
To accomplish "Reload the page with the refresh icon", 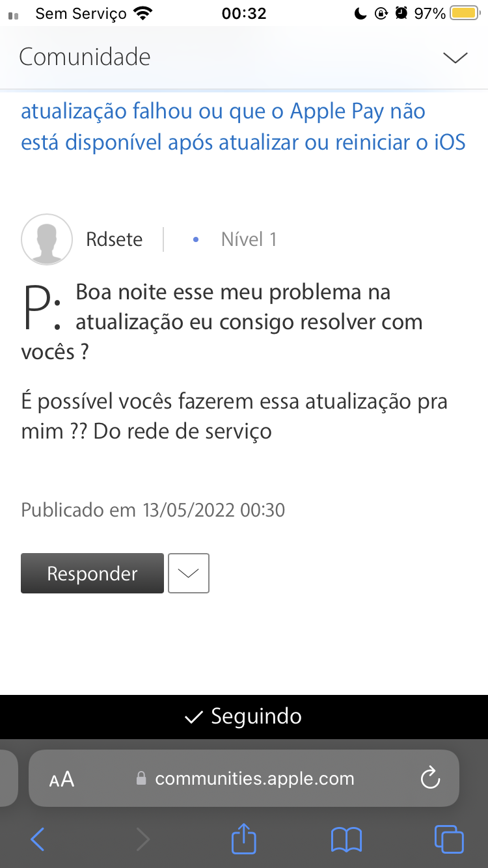I will (x=430, y=778).
